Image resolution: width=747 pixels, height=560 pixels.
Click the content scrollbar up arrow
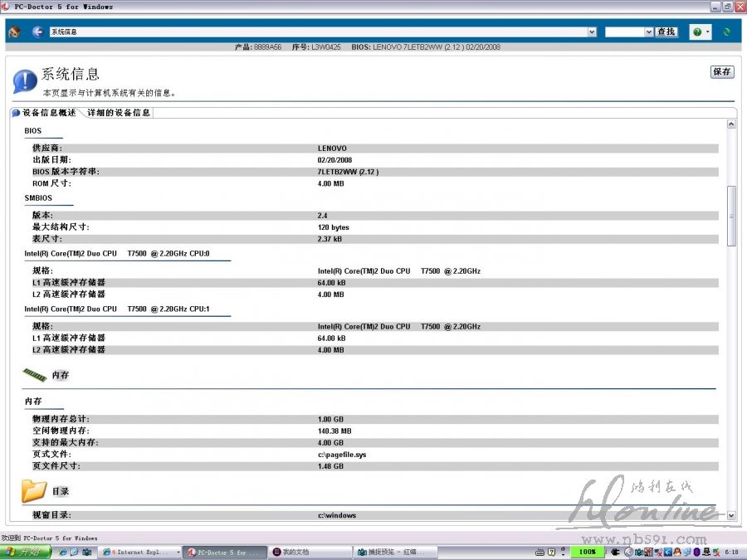click(x=731, y=124)
